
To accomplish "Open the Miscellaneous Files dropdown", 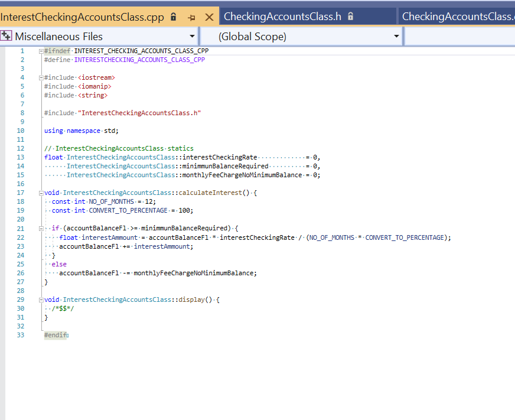I will point(191,36).
